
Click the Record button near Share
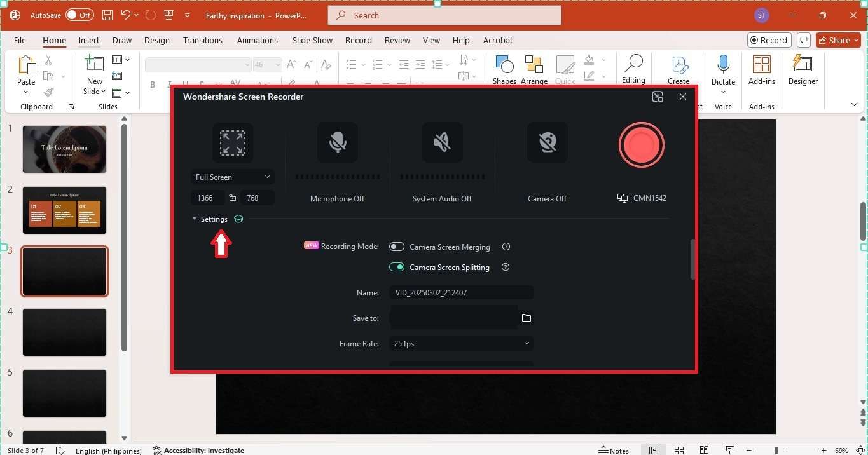click(769, 40)
